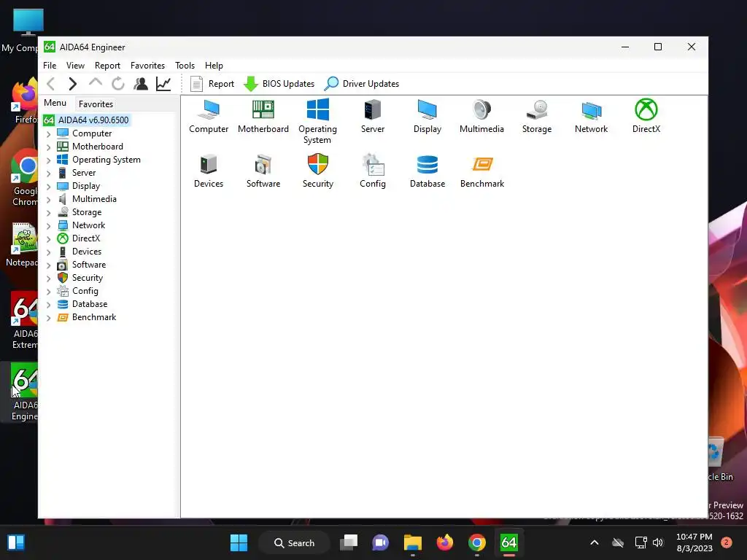Open the Motherboard icon in main pane
This screenshot has height=560, width=747.
point(263,116)
